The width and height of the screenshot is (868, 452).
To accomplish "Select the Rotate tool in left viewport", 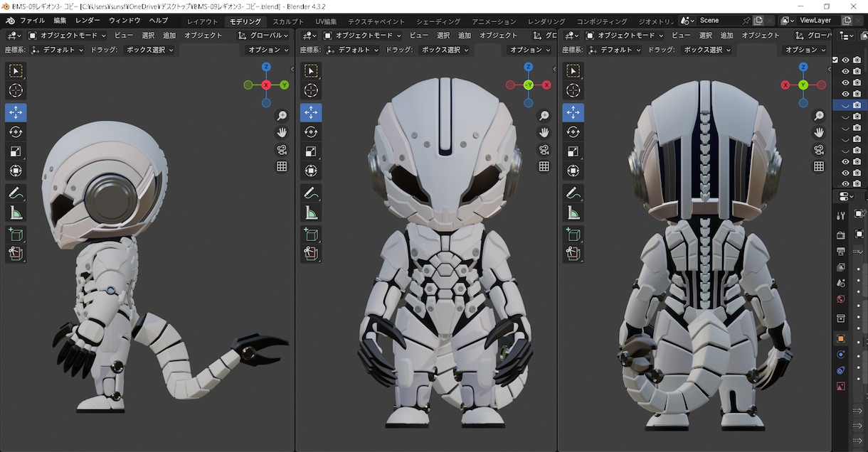I will tap(16, 132).
